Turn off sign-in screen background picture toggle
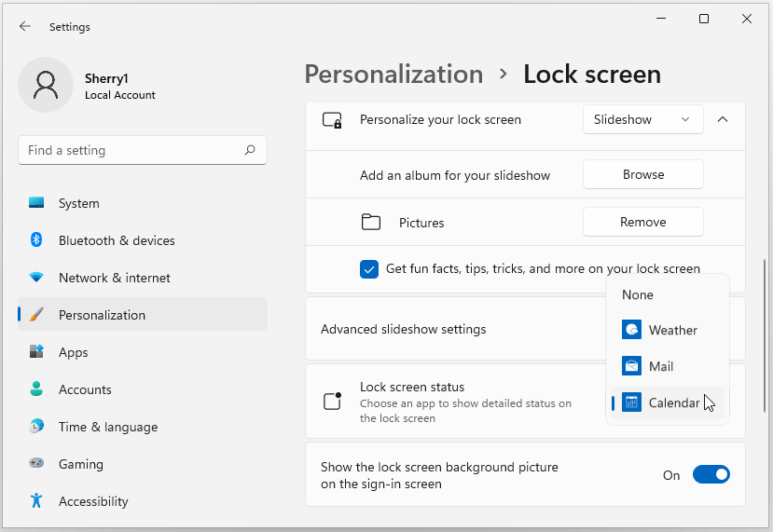773x532 pixels. [711, 475]
